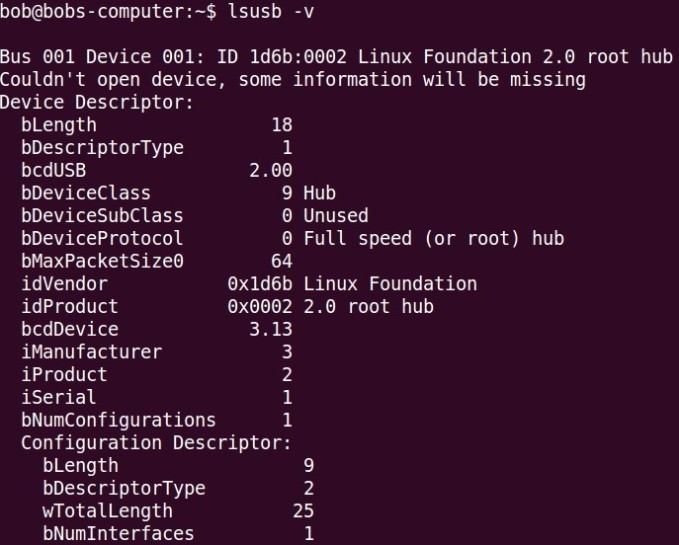Click the idProduct value 0x0002
Image resolution: width=679 pixels, height=545 pixels.
[x=260, y=306]
